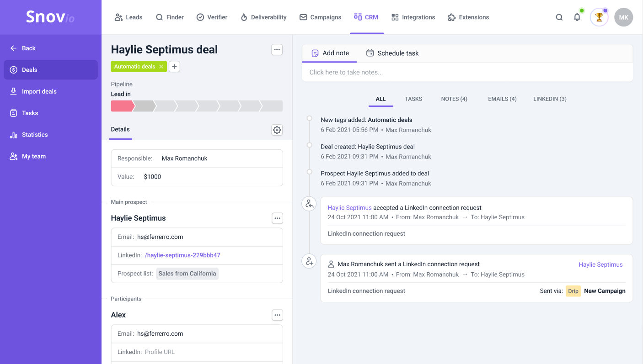Image resolution: width=643 pixels, height=364 pixels.
Task: Filter activity by EMAILS (4)
Action: click(502, 99)
